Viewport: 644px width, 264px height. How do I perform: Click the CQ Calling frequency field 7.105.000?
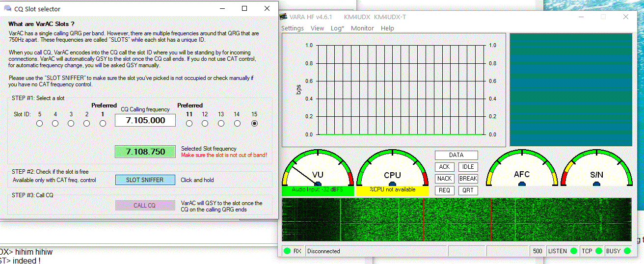[145, 120]
